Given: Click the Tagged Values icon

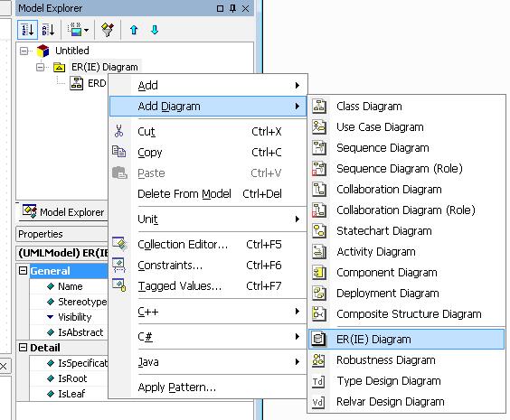Looking at the screenshot, I should [x=119, y=285].
